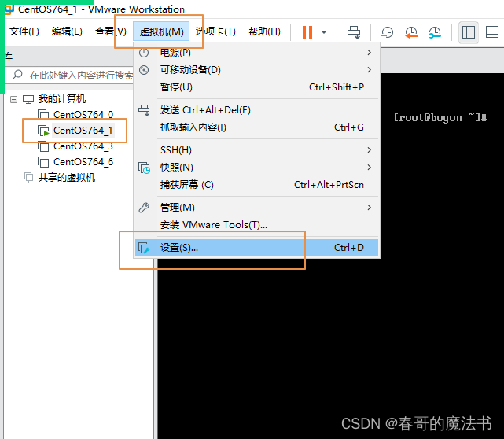Select the CentOS764_6 virtual machine

click(x=83, y=162)
